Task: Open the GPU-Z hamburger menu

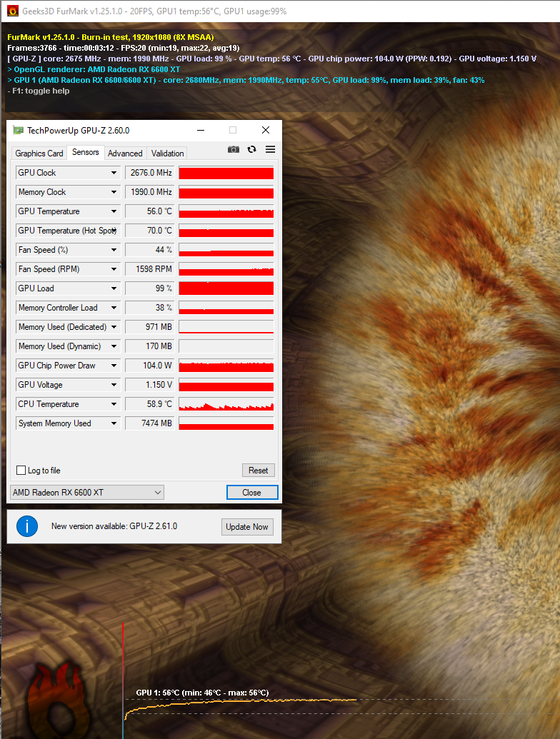Action: pyautogui.click(x=270, y=149)
